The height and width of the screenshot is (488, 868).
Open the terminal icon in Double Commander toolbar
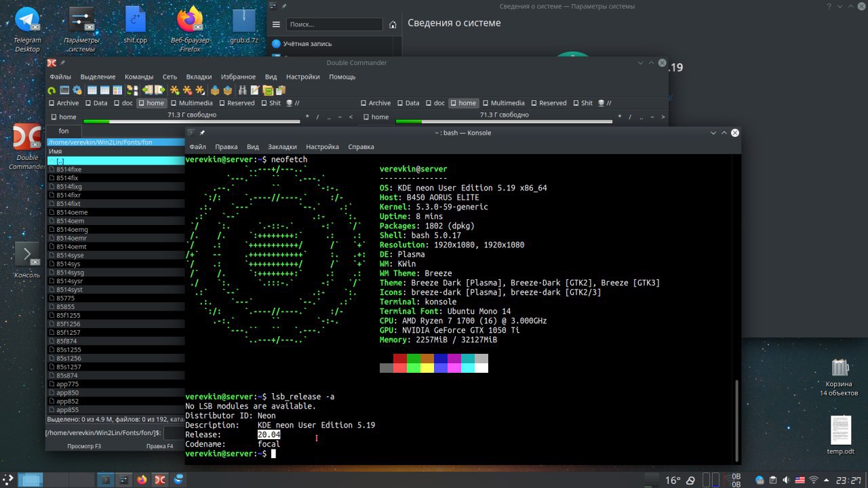(x=64, y=90)
